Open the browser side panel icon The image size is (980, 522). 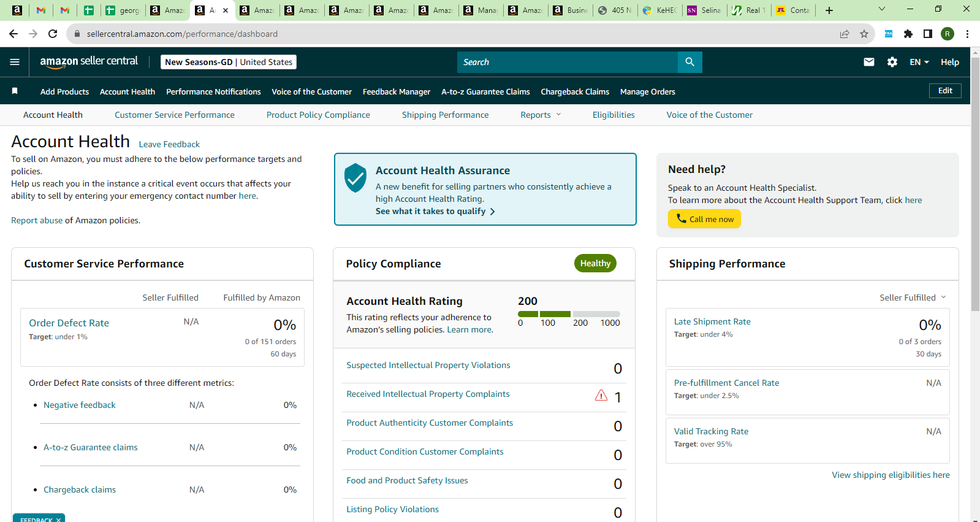tap(928, 34)
